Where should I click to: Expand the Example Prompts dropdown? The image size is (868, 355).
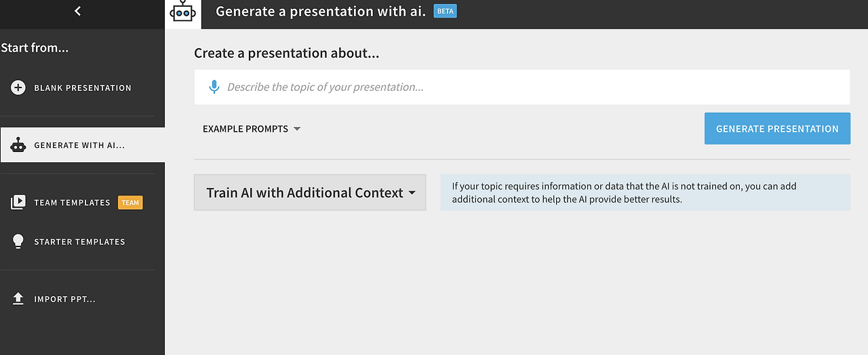(x=245, y=129)
